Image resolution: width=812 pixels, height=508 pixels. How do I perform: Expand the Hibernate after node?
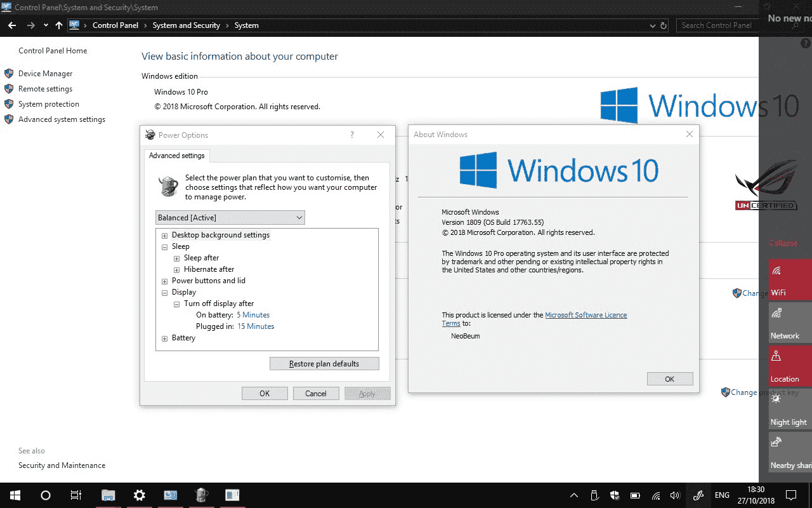click(177, 270)
